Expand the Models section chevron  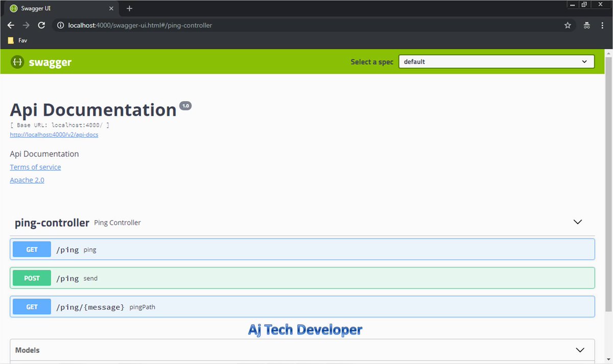pos(580,350)
